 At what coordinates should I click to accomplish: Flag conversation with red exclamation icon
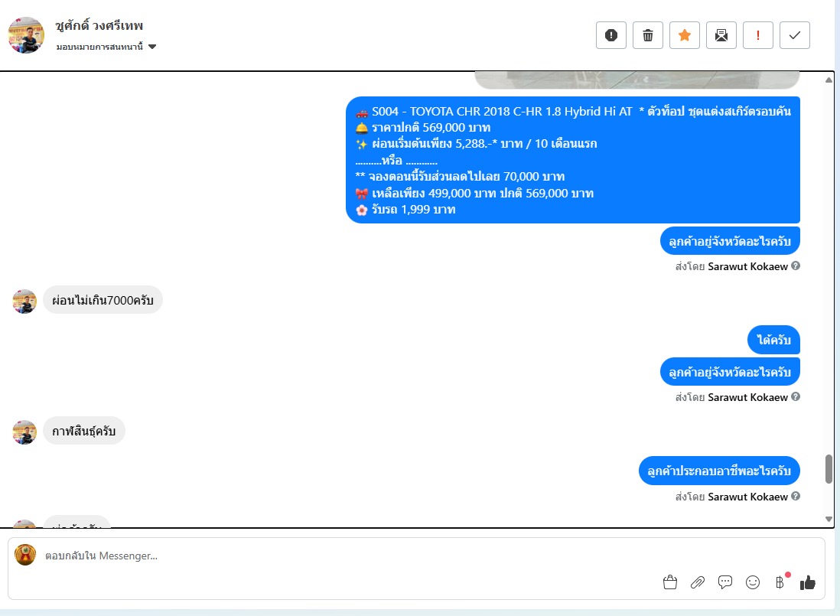pyautogui.click(x=757, y=35)
